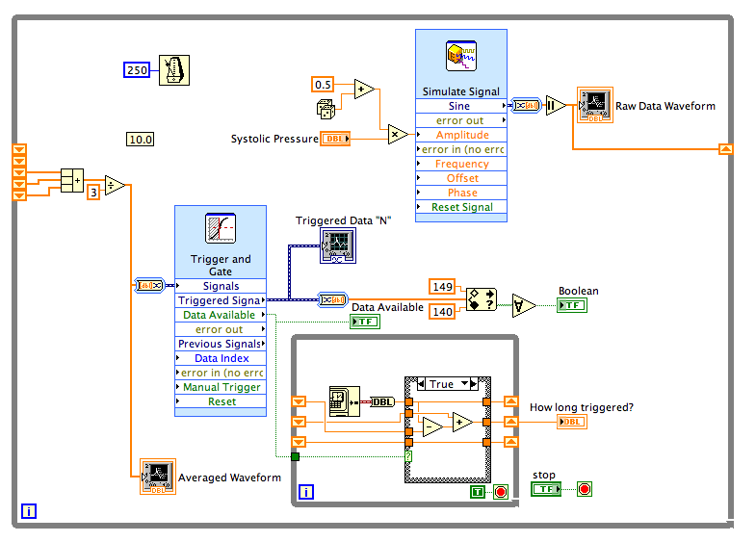The width and height of the screenshot is (756, 542).
Task: Click the 0.5 numeric constant
Action: click(x=323, y=85)
